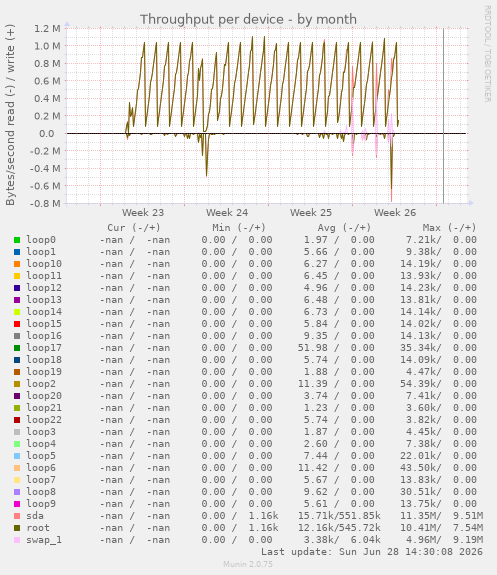Screen dimensions: 497x575
Task: Click the 'Week 26' axis label
Action: (395, 213)
